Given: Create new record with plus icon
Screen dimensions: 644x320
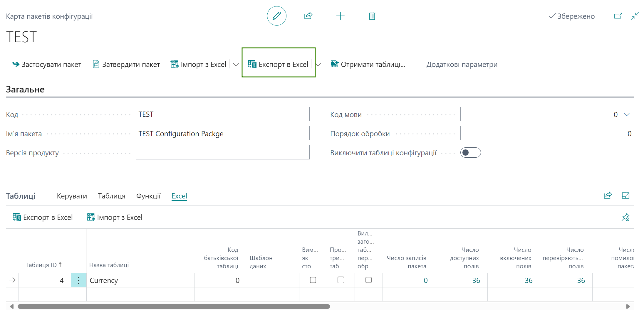Looking at the screenshot, I should coord(340,16).
